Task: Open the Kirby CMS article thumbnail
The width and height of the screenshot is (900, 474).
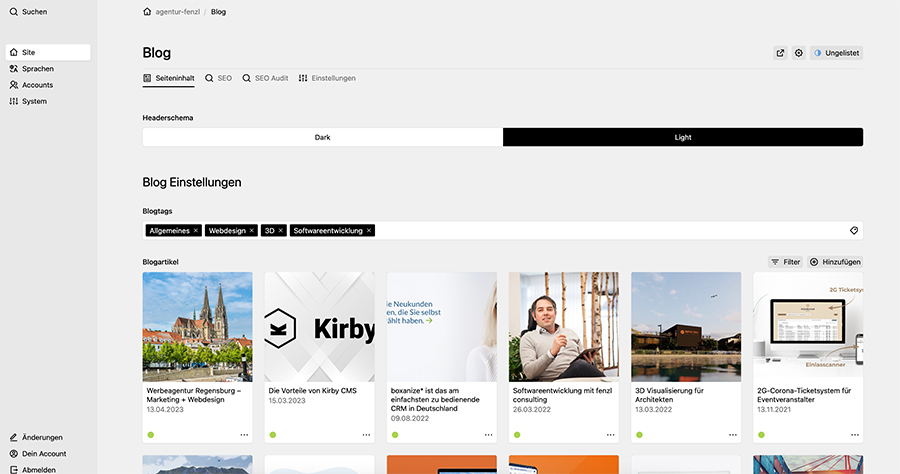Action: click(320, 327)
